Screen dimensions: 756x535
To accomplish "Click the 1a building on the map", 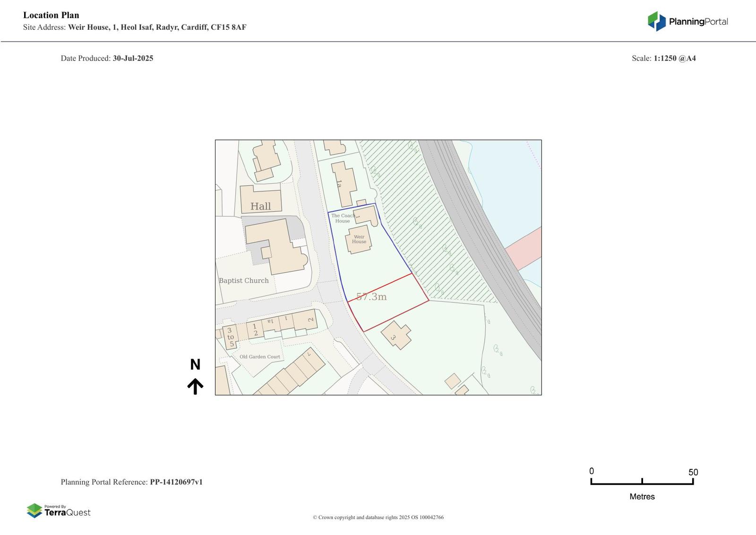I will pos(344,183).
